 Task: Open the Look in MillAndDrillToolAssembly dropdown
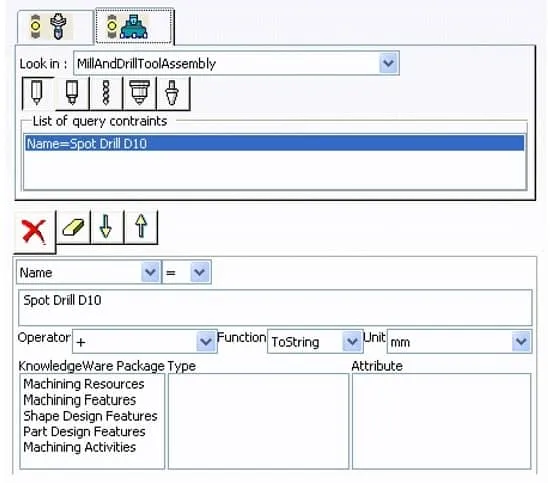coord(389,63)
